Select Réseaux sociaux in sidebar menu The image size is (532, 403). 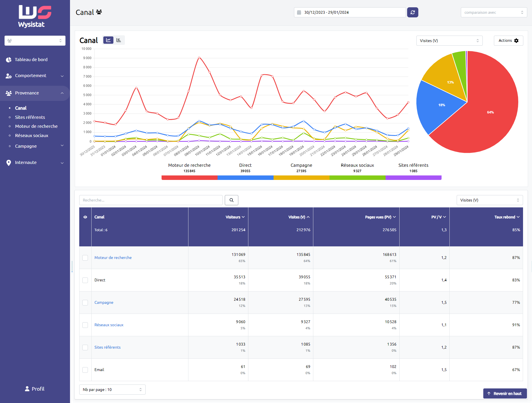tap(32, 136)
